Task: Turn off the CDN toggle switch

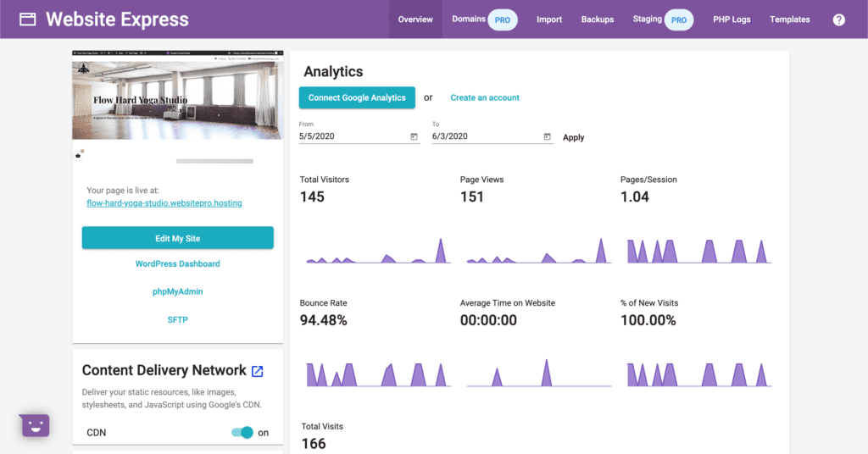Action: (x=242, y=432)
